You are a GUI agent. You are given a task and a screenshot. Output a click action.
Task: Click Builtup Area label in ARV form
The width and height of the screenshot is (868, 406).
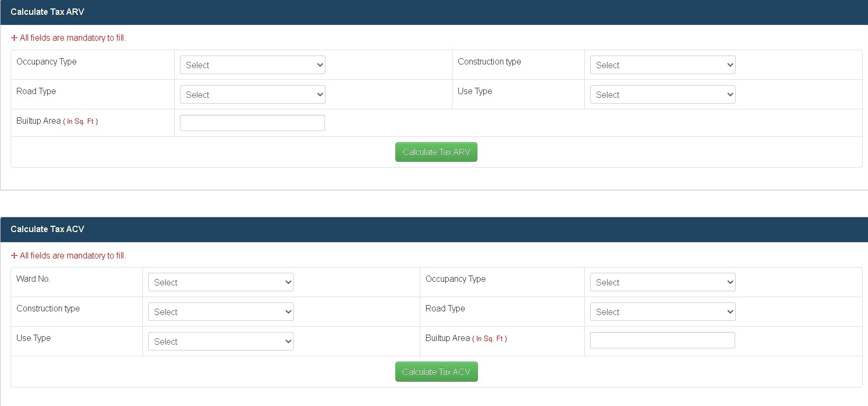39,121
